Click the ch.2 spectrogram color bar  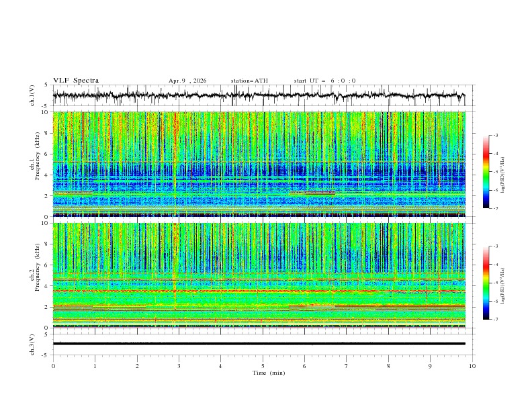pyautogui.click(x=486, y=283)
